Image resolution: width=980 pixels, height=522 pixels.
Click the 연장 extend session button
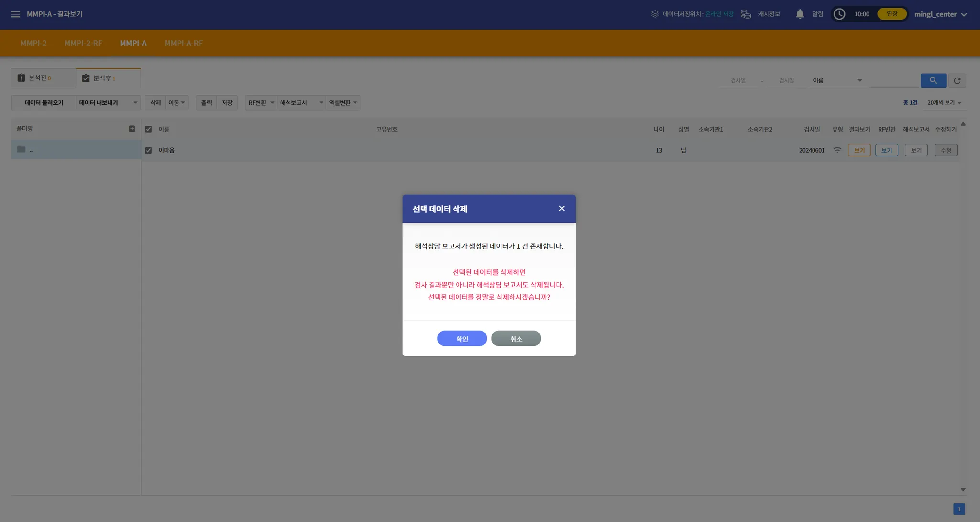click(892, 14)
